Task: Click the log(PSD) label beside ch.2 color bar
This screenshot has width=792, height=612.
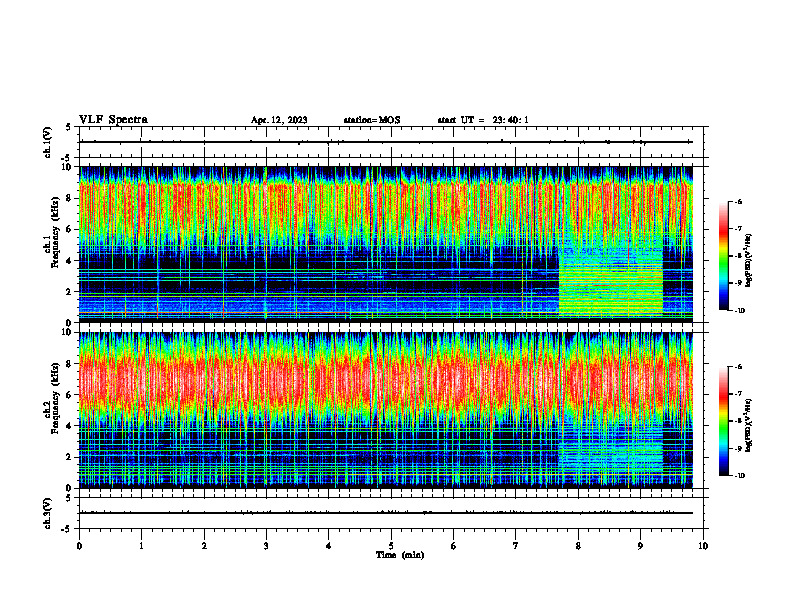Action: 749,424
